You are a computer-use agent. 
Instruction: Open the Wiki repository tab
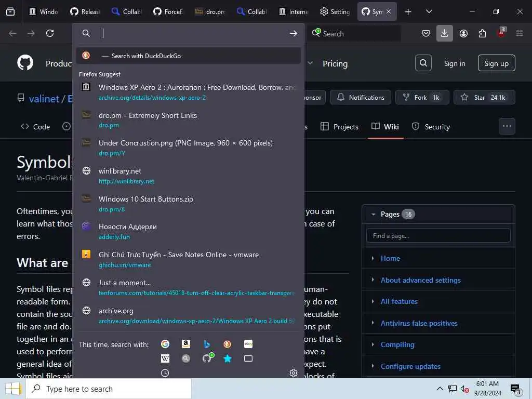(385, 127)
